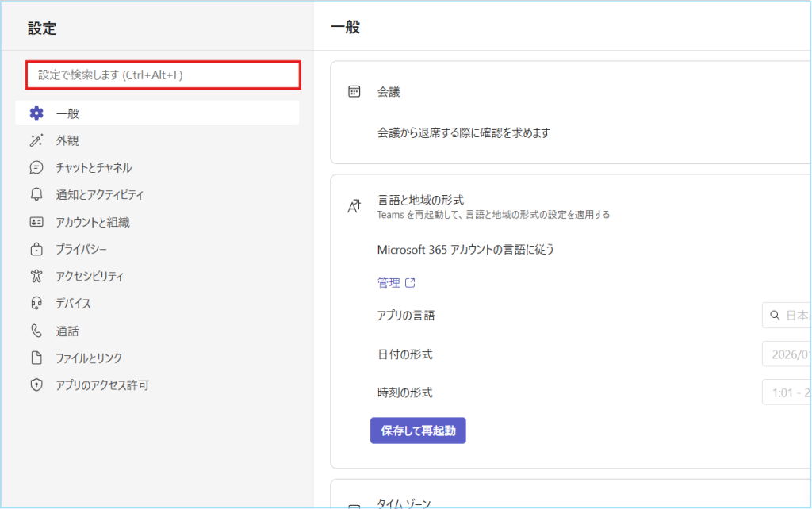Viewport: 812px width, 509px height.
Task: Click the 会議 section heading
Action: click(389, 92)
